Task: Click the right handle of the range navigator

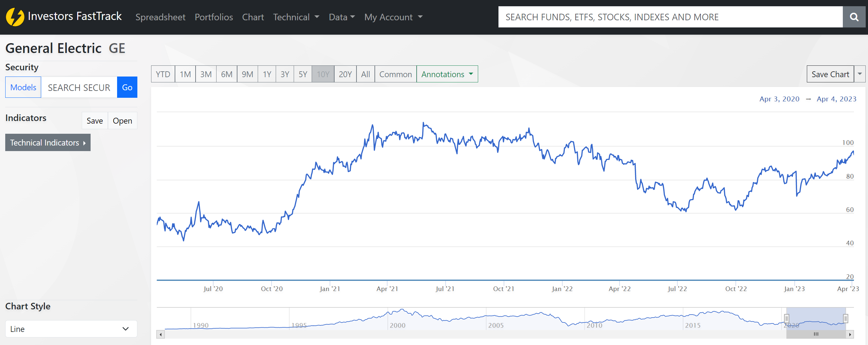Action: tap(845, 319)
